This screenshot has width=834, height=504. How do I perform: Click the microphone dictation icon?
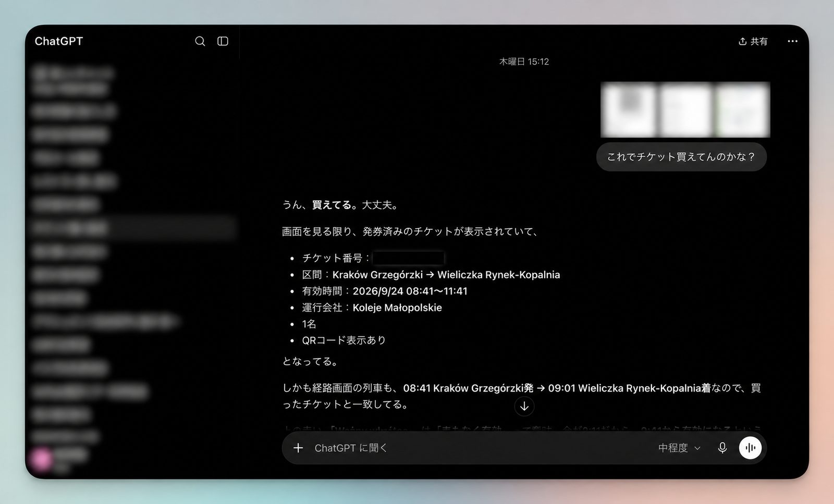(x=722, y=448)
